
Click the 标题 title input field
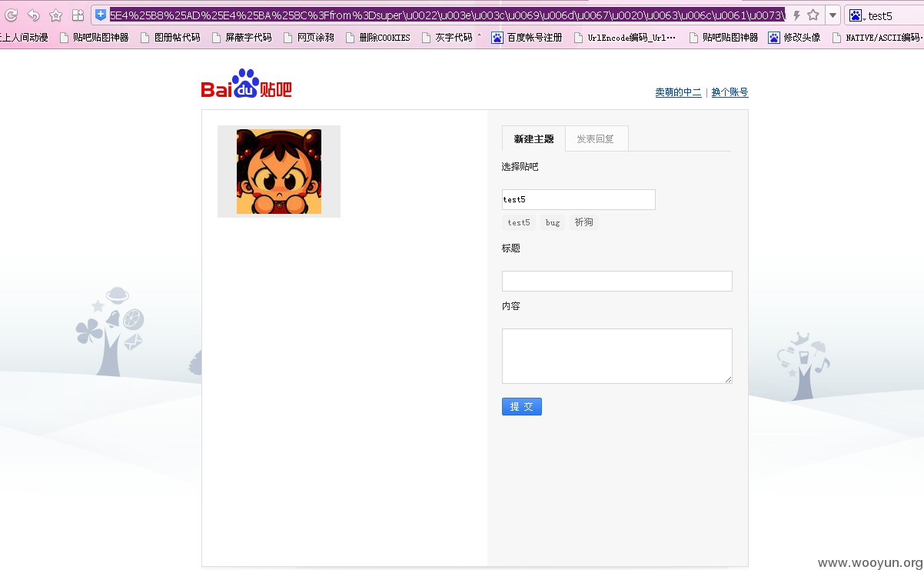[617, 281]
